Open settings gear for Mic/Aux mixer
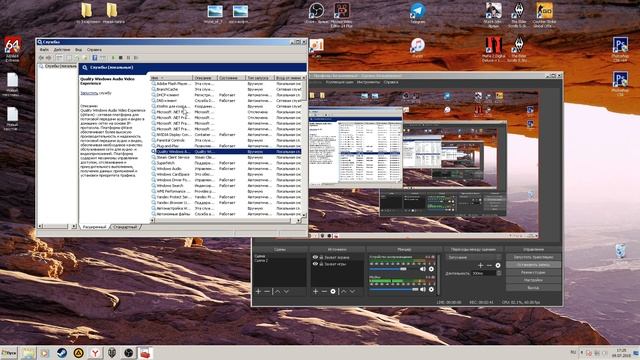Screen dimensions: 640x360 point(431,289)
